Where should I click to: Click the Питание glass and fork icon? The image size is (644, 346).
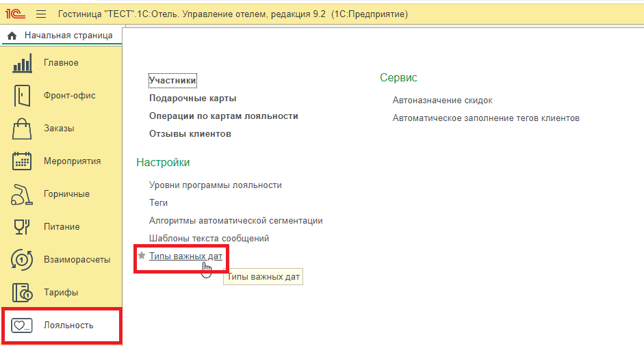point(22,227)
